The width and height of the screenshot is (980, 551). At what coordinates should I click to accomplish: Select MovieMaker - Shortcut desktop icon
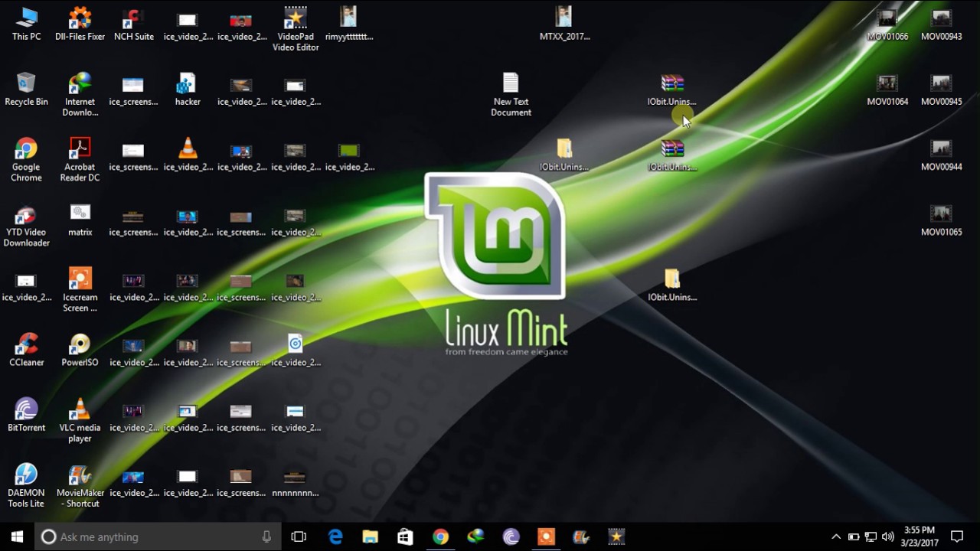80,484
